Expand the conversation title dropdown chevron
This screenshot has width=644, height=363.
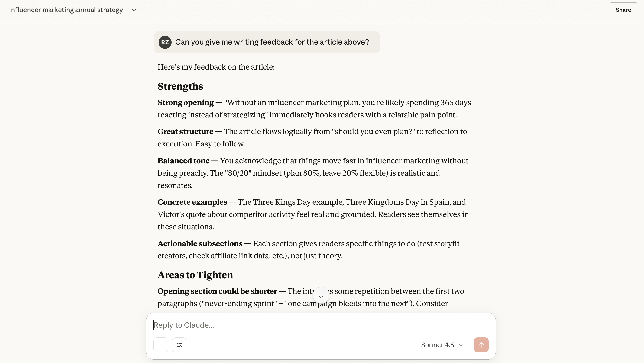pyautogui.click(x=134, y=10)
